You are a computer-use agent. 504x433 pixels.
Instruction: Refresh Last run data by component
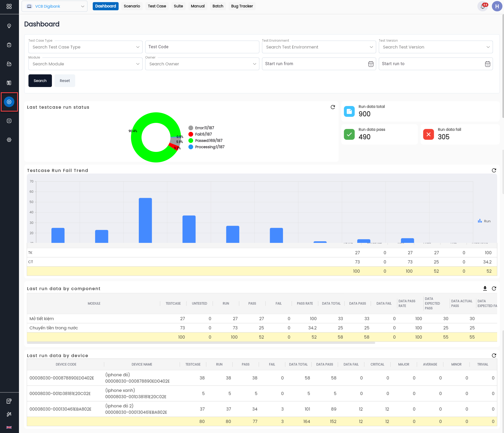pyautogui.click(x=494, y=288)
